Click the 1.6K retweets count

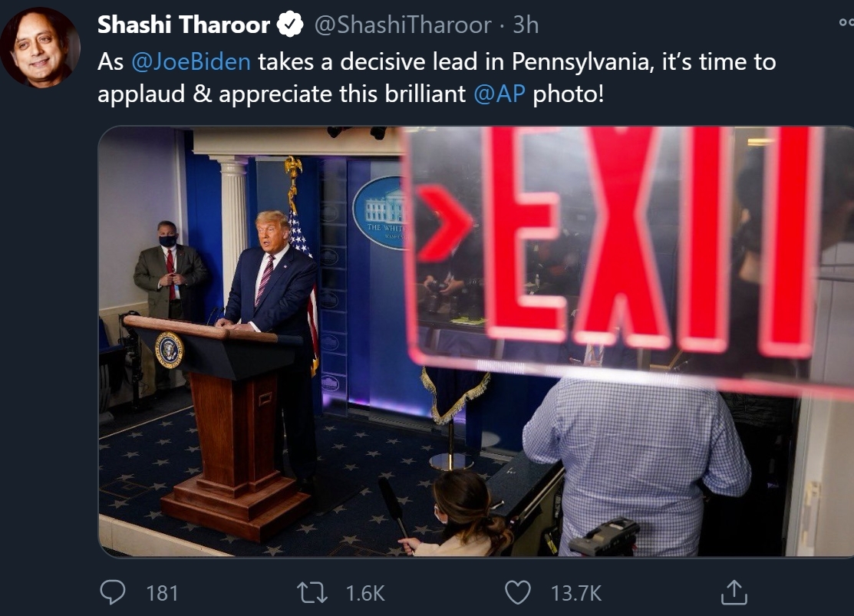point(365,593)
